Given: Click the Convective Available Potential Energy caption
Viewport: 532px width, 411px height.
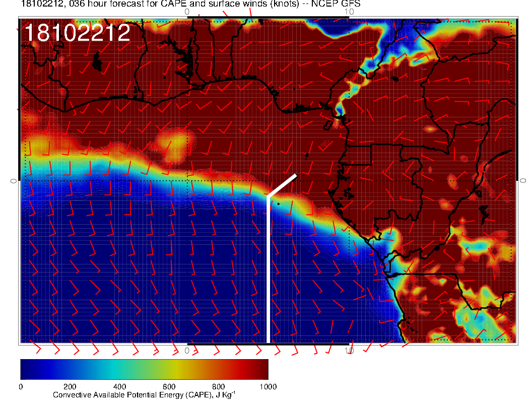Looking at the screenshot, I should coord(144,395).
